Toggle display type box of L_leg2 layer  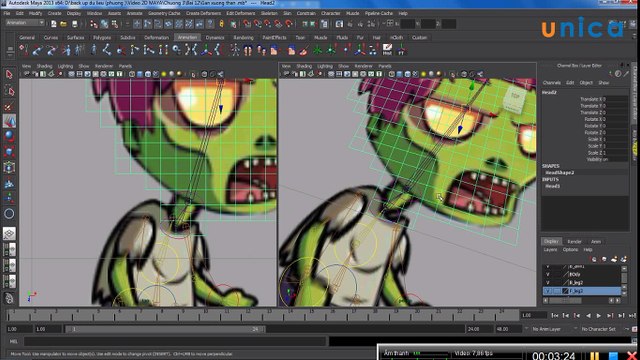pyautogui.click(x=557, y=291)
